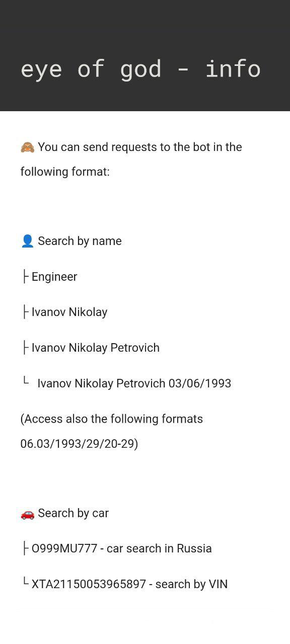Click the person silhouette icon
Screen dimensions: 290x644
pyautogui.click(x=27, y=242)
